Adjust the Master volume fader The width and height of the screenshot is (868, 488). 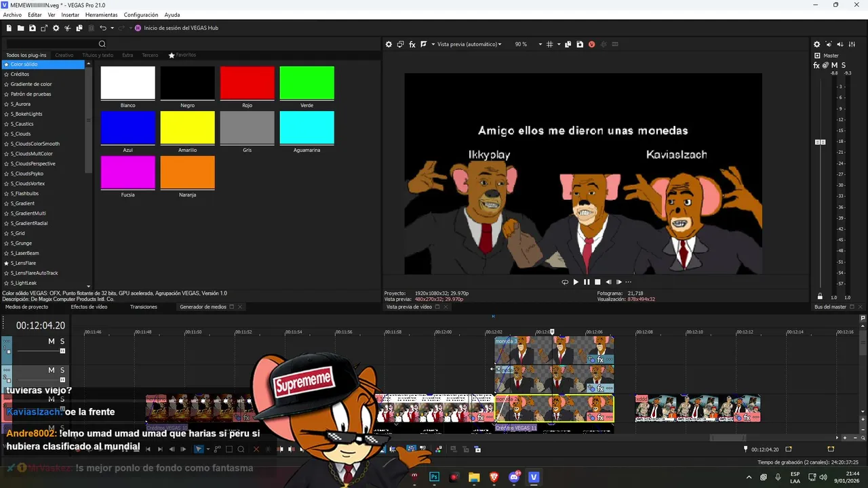[x=820, y=142]
